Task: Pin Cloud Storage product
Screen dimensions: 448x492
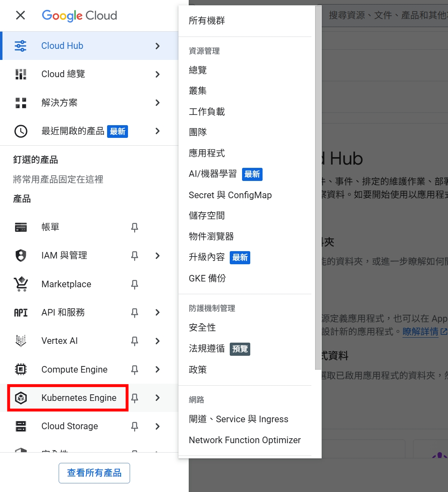Action: tap(135, 426)
